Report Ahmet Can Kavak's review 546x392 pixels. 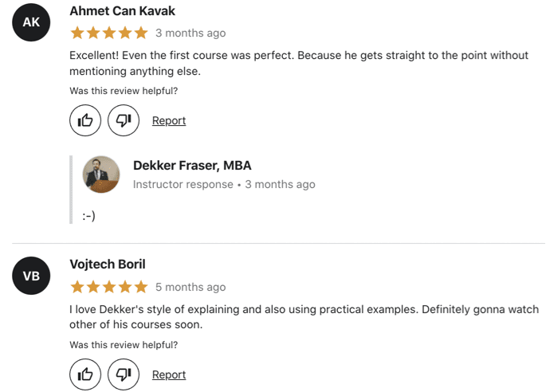coord(169,120)
